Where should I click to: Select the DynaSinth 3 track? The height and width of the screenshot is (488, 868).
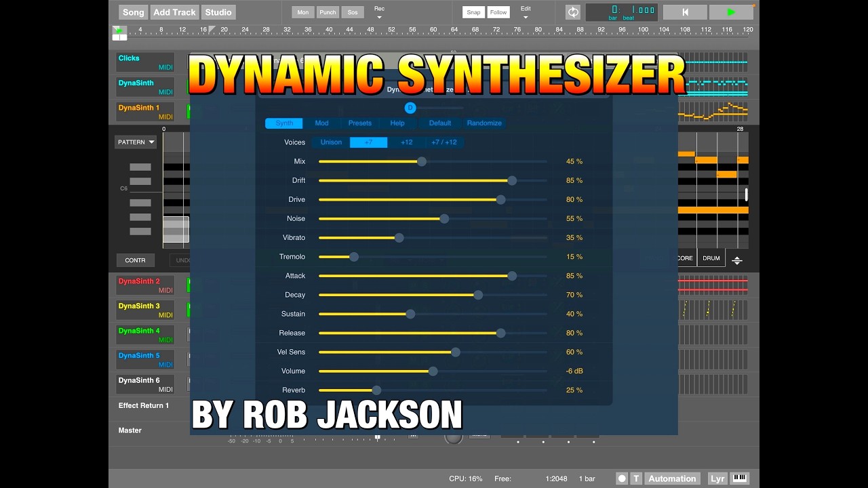click(145, 310)
